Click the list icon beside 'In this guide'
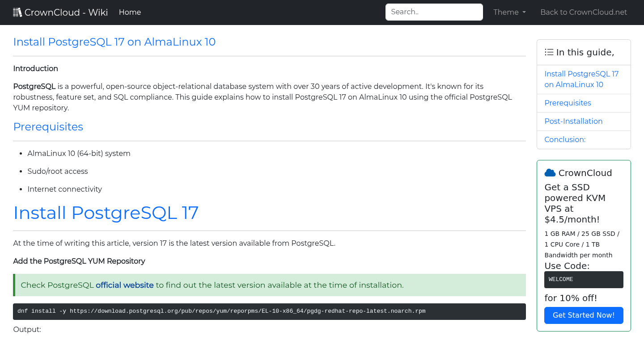This screenshot has height=340, width=644. 549,52
